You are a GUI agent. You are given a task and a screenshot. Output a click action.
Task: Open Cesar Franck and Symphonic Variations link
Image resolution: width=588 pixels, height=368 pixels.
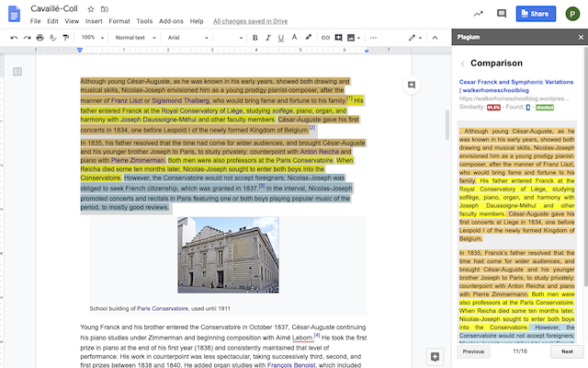(516, 86)
